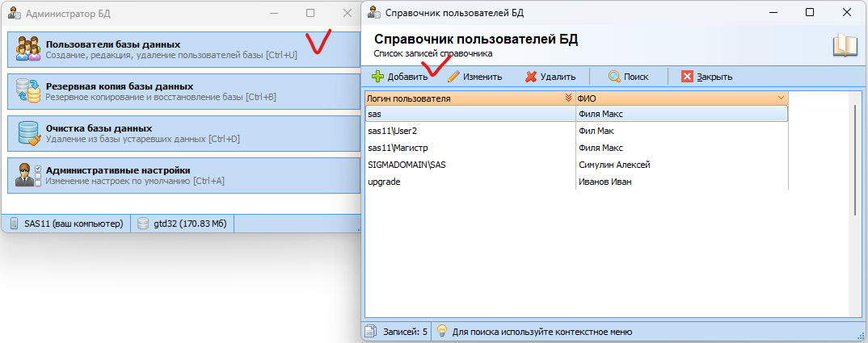This screenshot has height=343, width=868.
Task: Open the ФИО column dropdown arrow
Action: click(x=781, y=98)
